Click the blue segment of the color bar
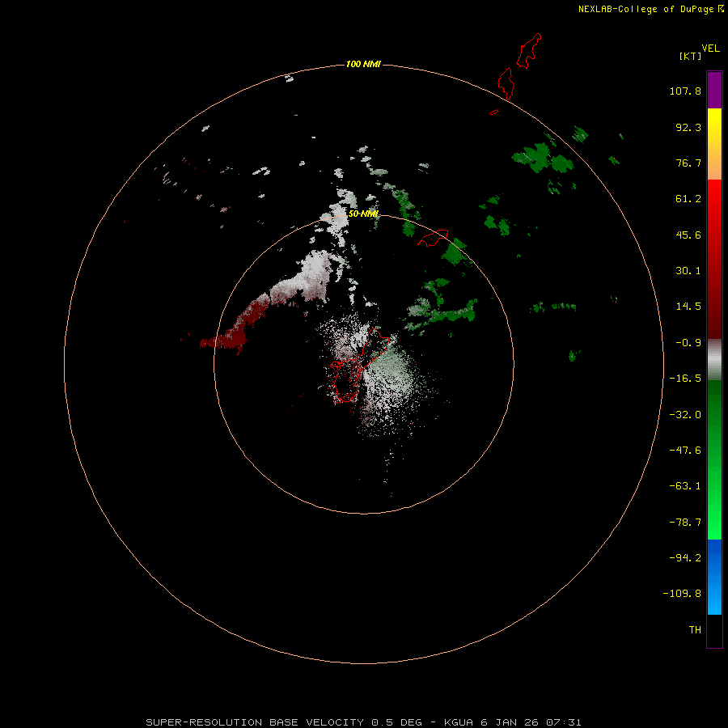 714,577
